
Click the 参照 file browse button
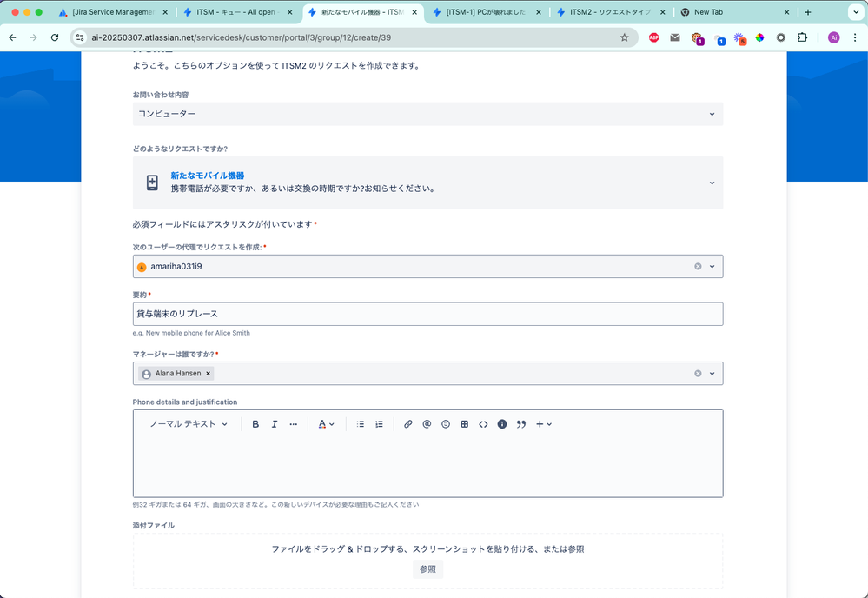(427, 568)
